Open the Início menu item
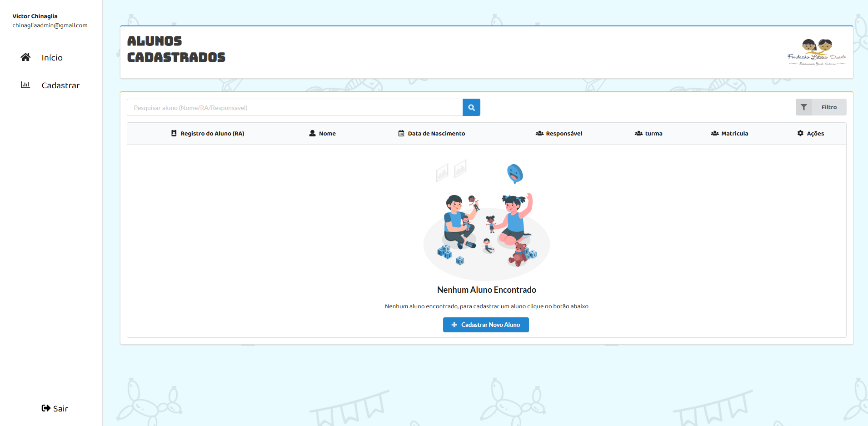Viewport: 868px width, 426px height. tap(52, 58)
